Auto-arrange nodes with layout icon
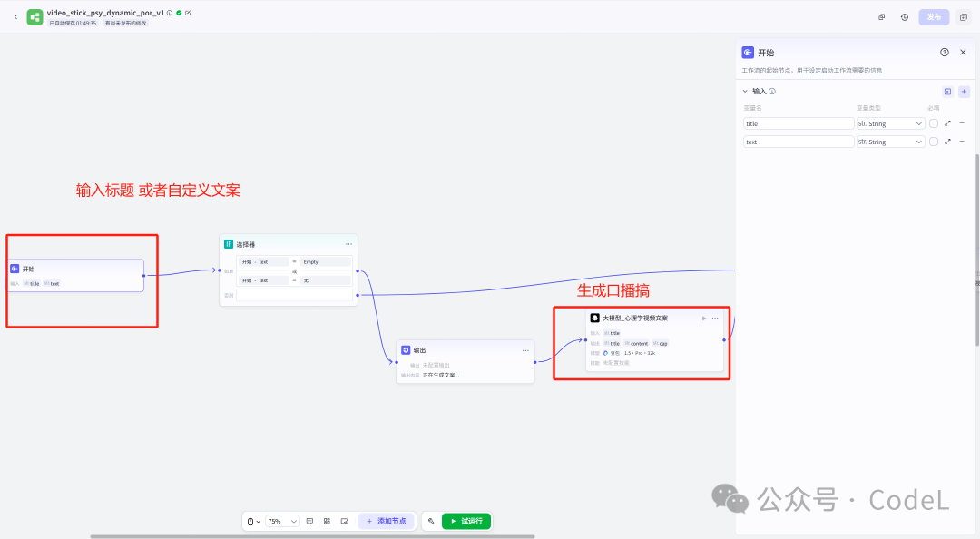This screenshot has height=539, width=980. [327, 521]
